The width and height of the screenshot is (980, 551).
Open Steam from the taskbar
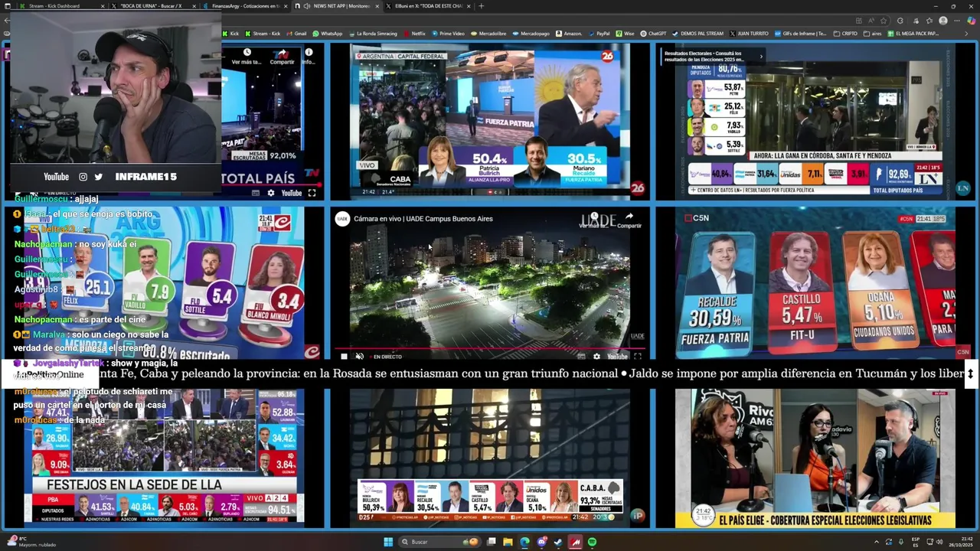coord(558,542)
